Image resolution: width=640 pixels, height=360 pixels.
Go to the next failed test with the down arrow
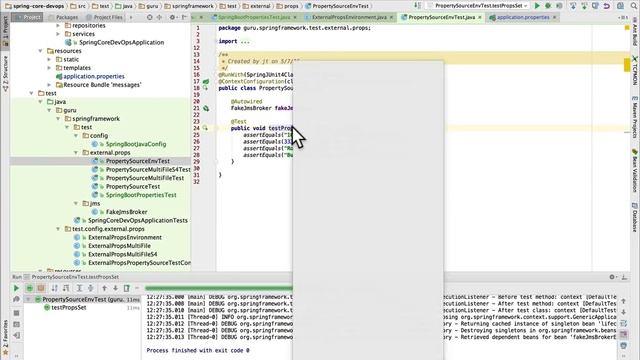[116, 288]
